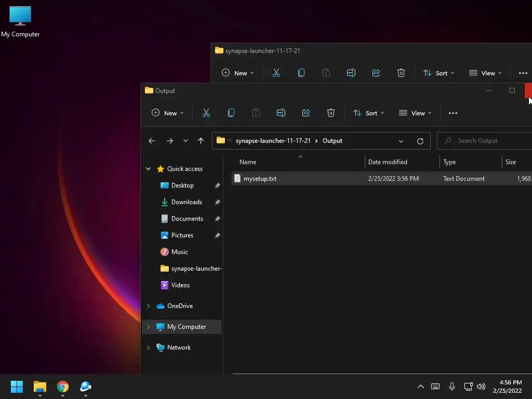Launch Google Chrome from taskbar
532x399 pixels.
[x=63, y=387]
